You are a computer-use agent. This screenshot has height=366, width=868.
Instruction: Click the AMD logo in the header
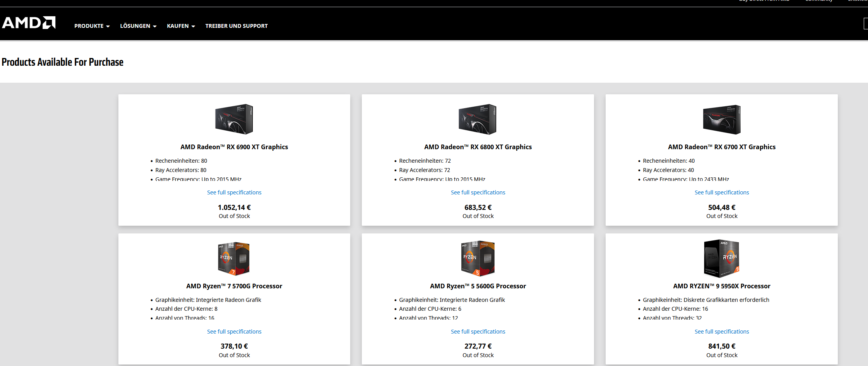pyautogui.click(x=29, y=23)
